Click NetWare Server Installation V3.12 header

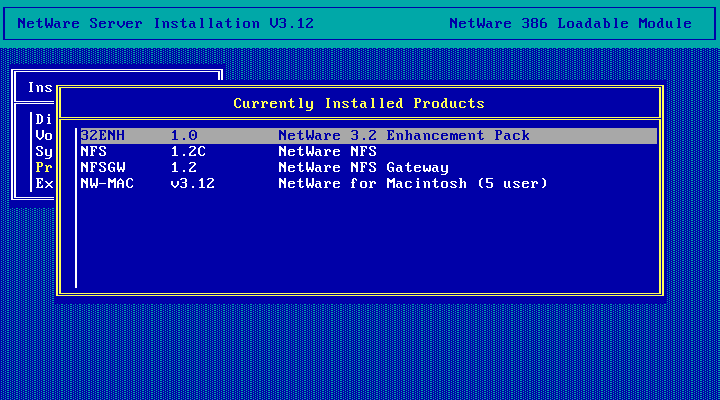(165, 23)
